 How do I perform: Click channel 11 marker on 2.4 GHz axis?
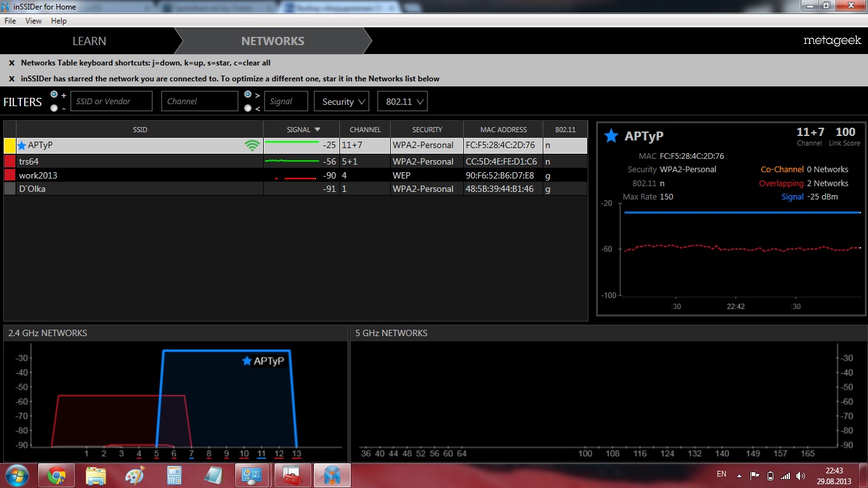click(x=262, y=454)
